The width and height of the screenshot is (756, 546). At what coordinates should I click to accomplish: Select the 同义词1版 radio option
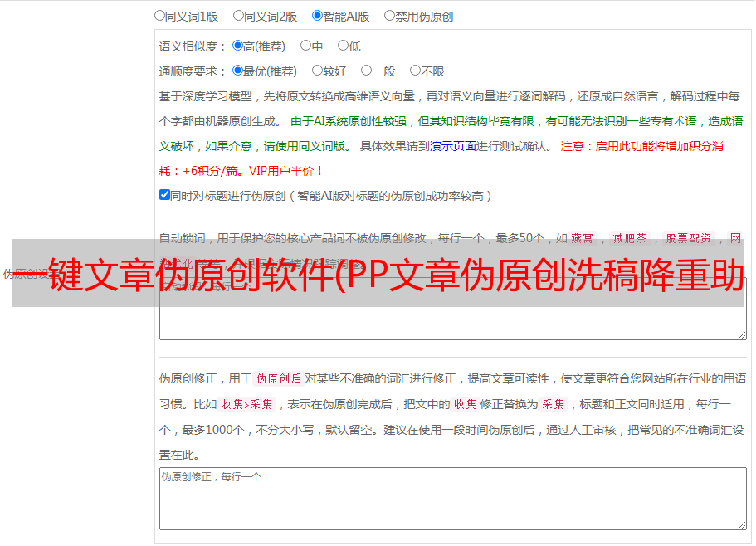click(159, 16)
